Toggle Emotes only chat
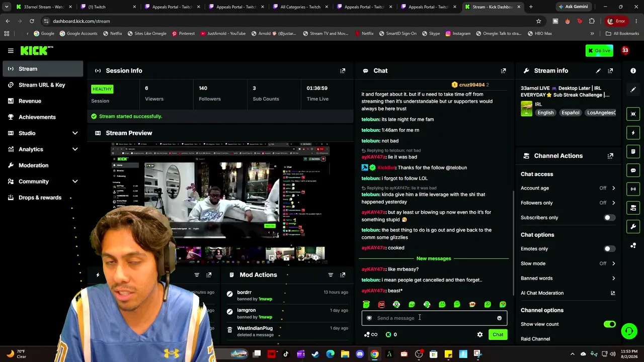Viewport: 644px width, 362px height. point(609,249)
